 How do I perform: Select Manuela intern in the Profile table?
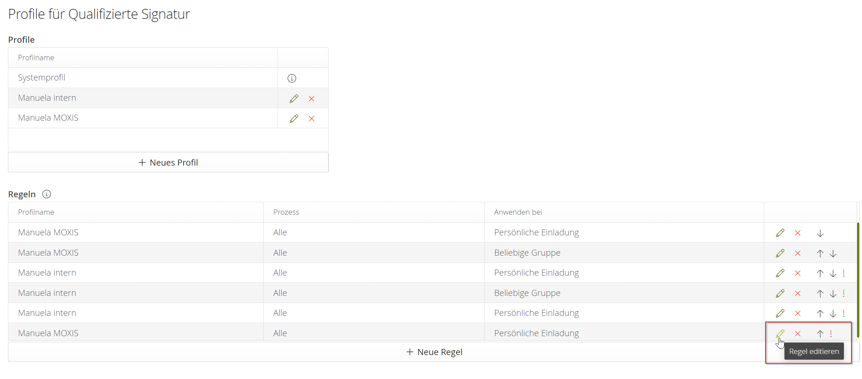tap(47, 98)
